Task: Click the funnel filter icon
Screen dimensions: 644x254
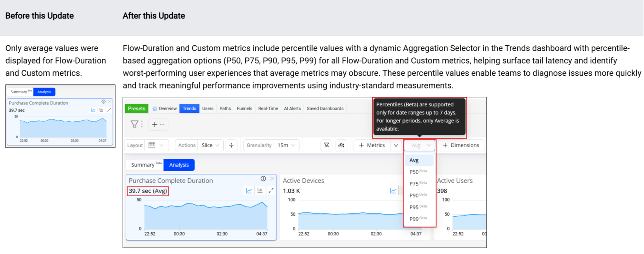Action: tap(134, 124)
